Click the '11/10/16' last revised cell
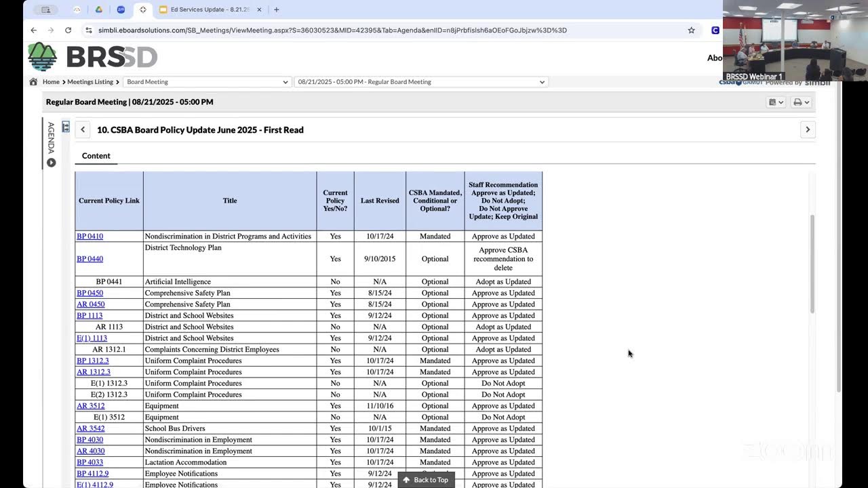This screenshot has width=868, height=488. click(x=380, y=406)
